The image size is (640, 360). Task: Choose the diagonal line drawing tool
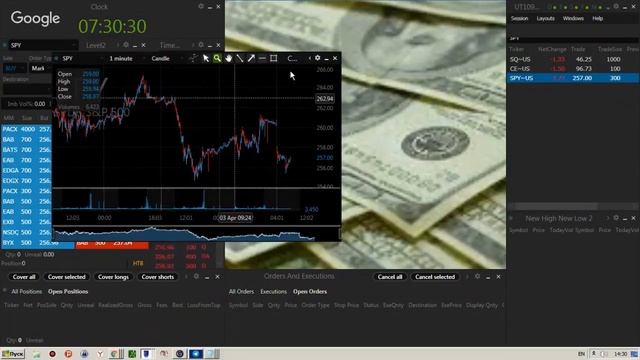pos(240,58)
